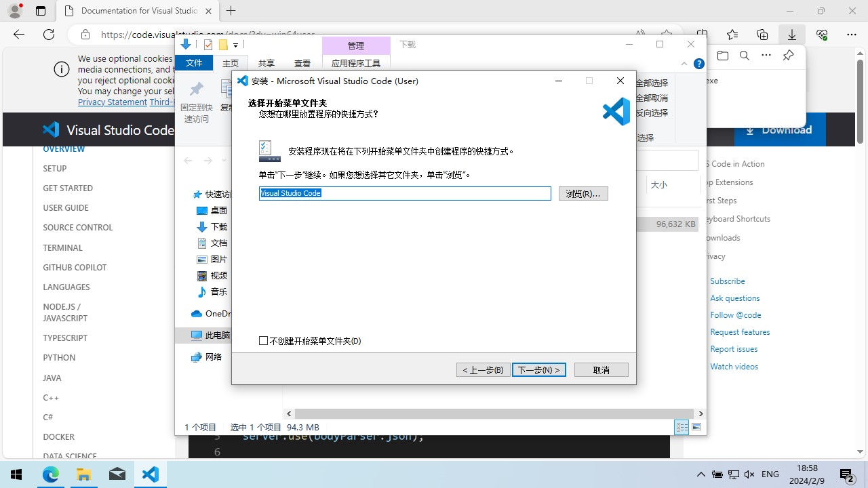Open new tab in Edge with plus

point(231,11)
